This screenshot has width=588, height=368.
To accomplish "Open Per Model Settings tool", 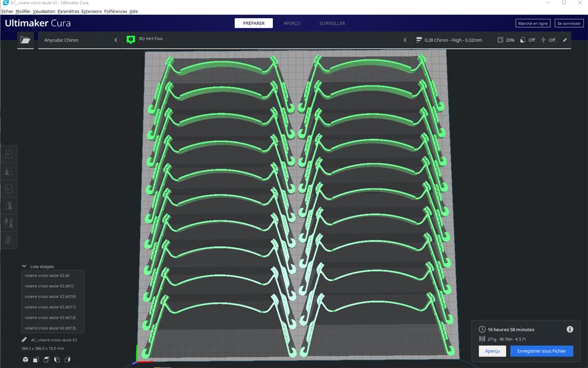I will click(x=9, y=223).
